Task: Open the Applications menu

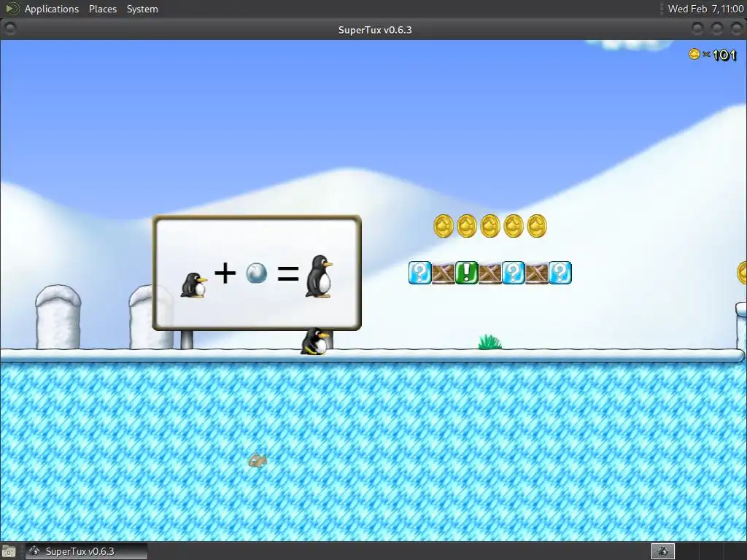Action: pyautogui.click(x=52, y=9)
